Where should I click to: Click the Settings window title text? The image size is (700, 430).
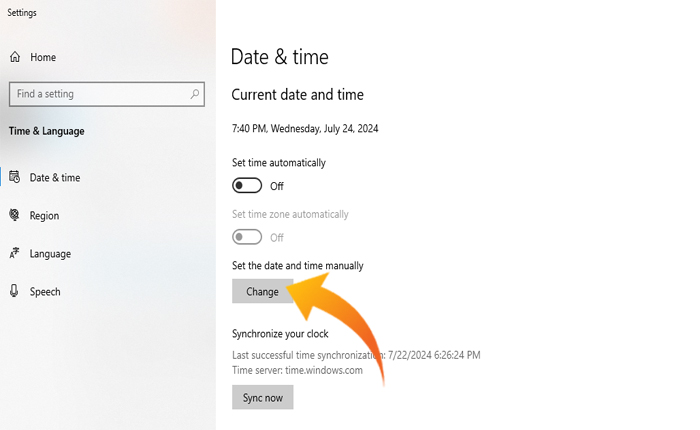click(22, 13)
